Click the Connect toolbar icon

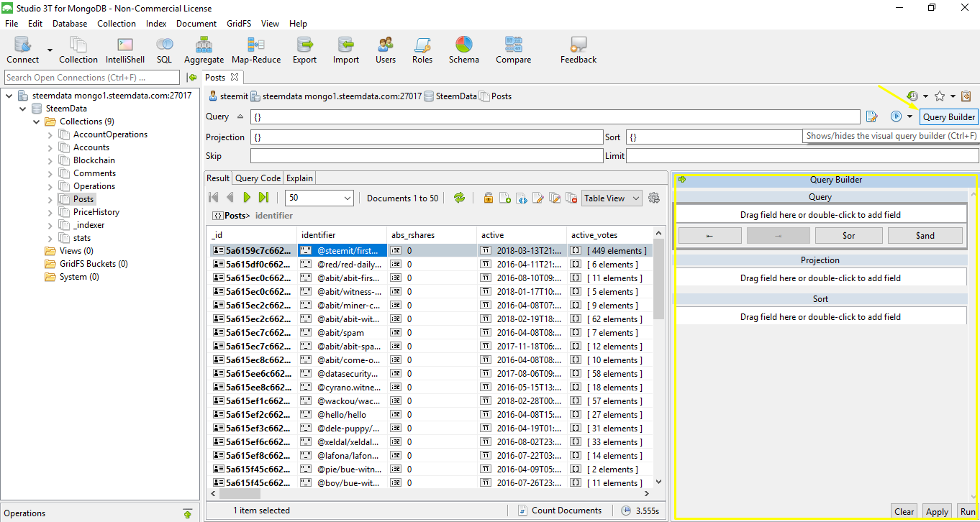tap(22, 50)
